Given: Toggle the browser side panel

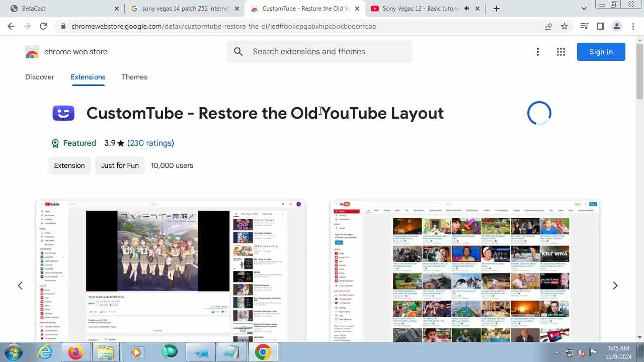Looking at the screenshot, I should point(600,26).
